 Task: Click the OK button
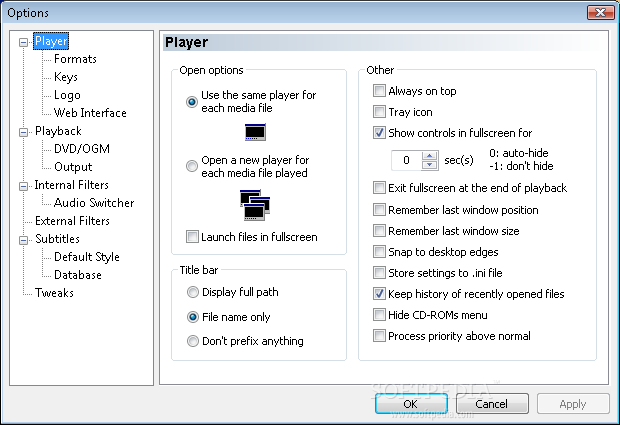tap(411, 404)
